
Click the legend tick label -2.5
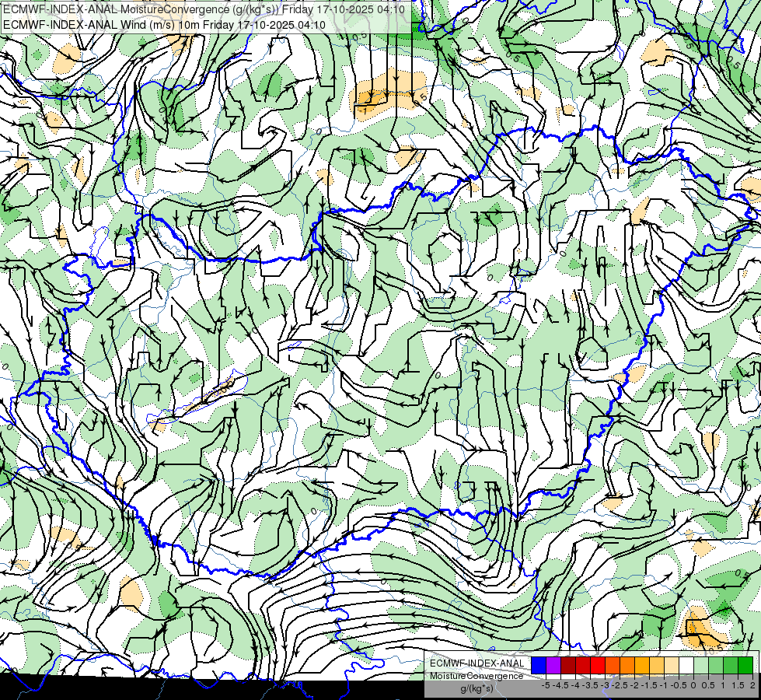pyautogui.click(x=620, y=685)
